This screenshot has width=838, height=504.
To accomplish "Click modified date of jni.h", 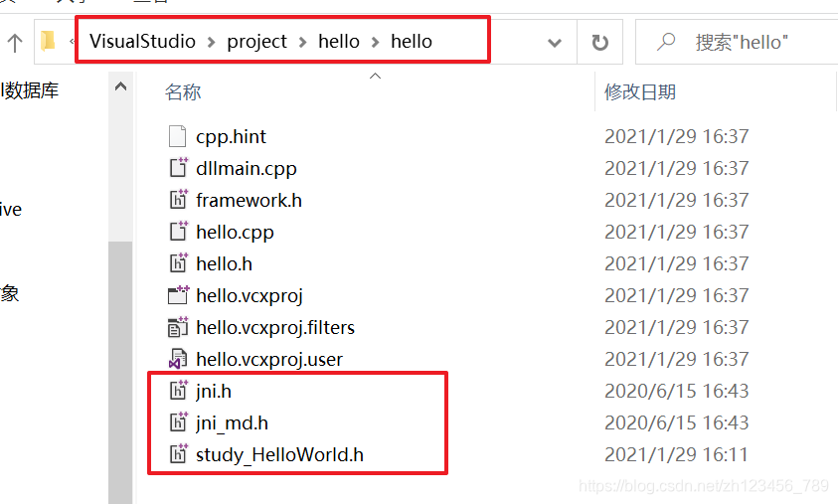I will pyautogui.click(x=677, y=392).
